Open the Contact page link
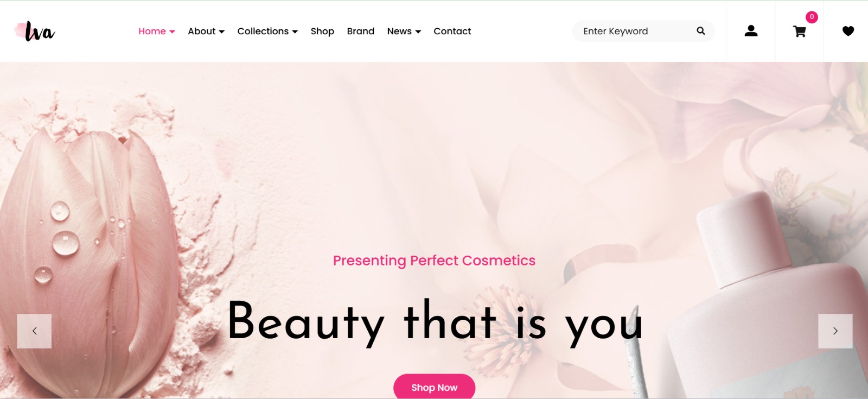The height and width of the screenshot is (399, 868). (452, 31)
